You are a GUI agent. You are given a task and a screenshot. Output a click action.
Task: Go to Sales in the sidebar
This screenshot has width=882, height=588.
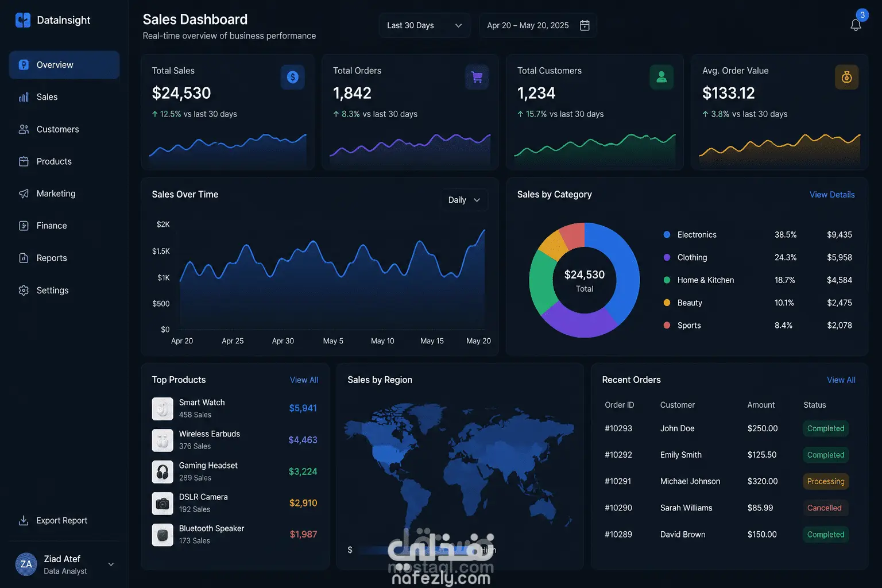[64, 97]
